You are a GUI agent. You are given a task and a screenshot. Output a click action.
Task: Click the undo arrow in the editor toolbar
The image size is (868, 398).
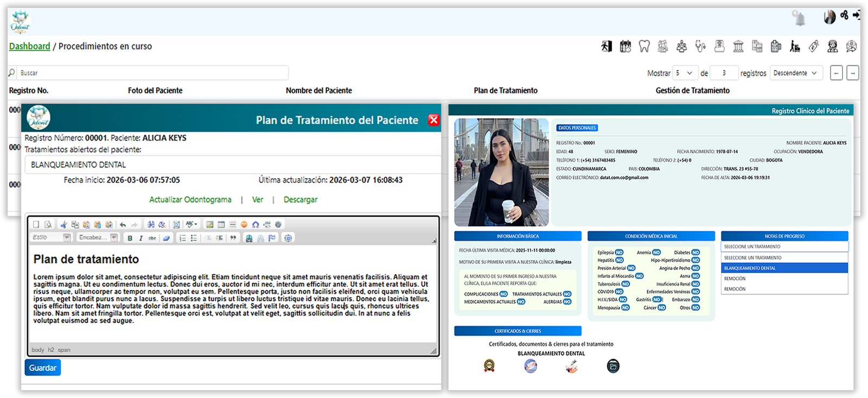[123, 224]
